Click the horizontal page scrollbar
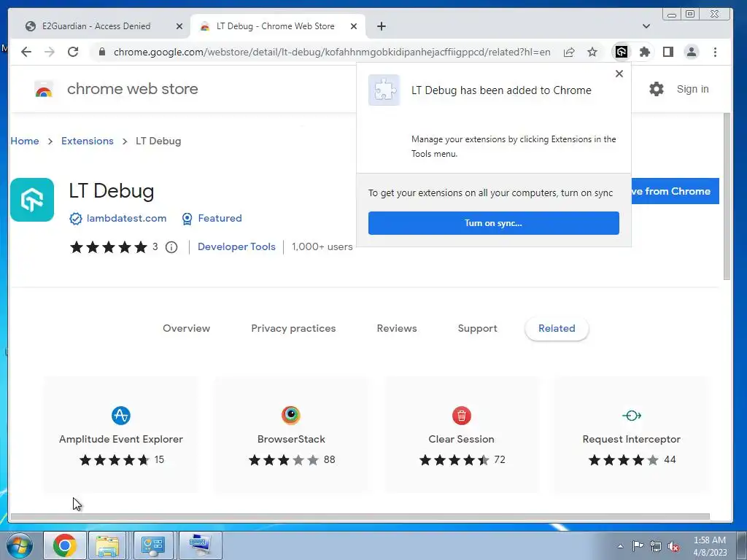The height and width of the screenshot is (560, 747). pos(360,517)
